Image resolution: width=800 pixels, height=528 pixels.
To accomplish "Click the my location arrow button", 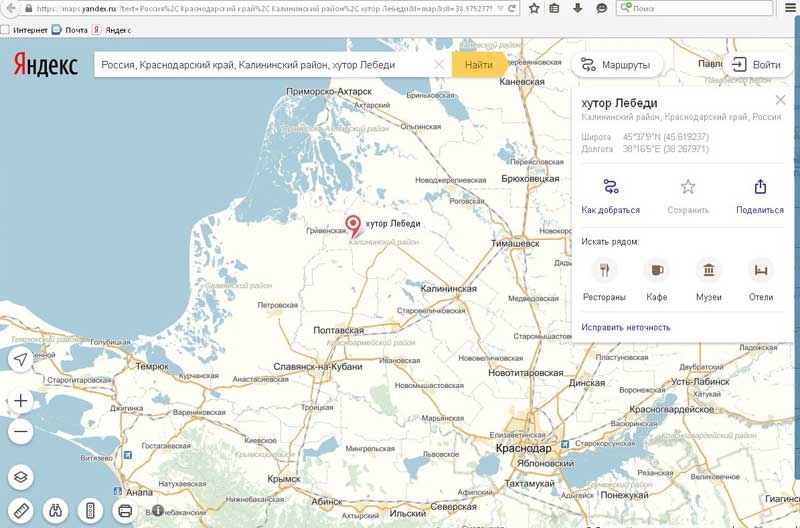I will [x=20, y=359].
